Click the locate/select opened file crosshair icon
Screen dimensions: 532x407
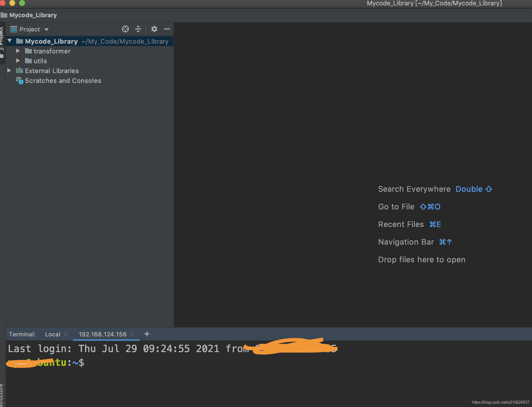[125, 29]
